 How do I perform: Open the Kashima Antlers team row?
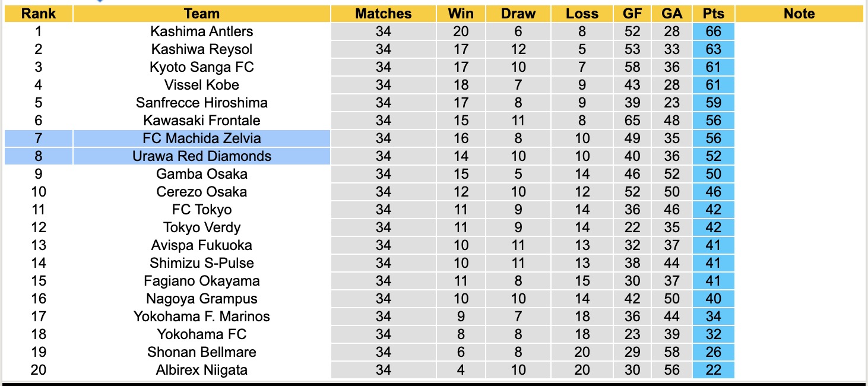coord(202,31)
